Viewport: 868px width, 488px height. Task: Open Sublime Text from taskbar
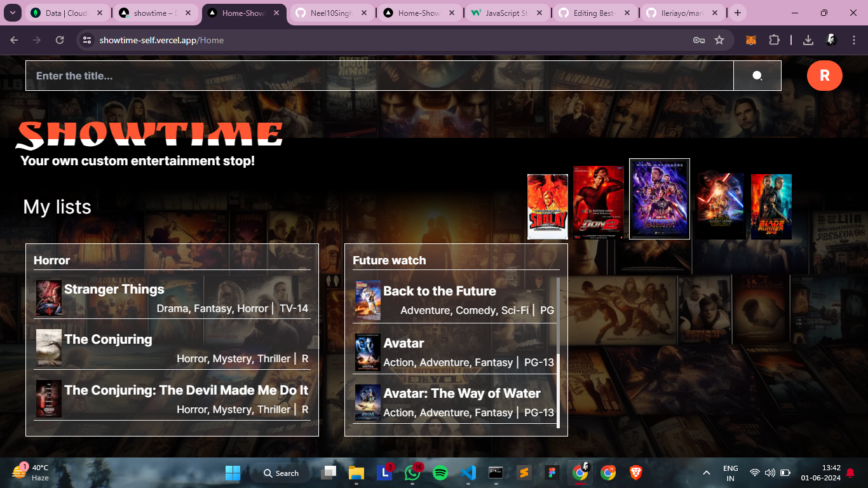click(524, 473)
